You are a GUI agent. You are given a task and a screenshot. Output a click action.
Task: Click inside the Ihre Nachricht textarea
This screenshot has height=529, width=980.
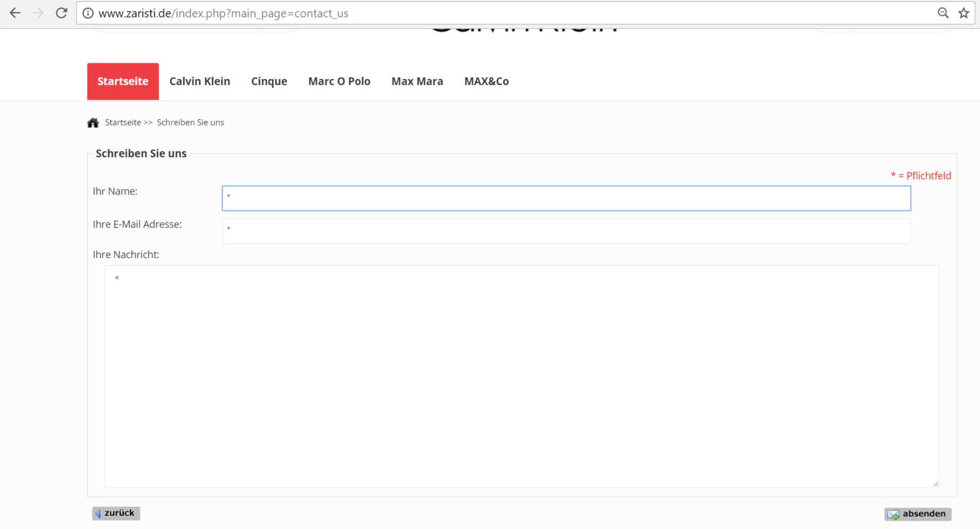522,376
